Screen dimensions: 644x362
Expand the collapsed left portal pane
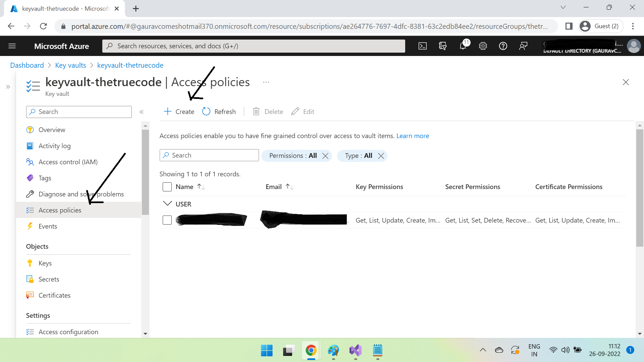(x=8, y=87)
